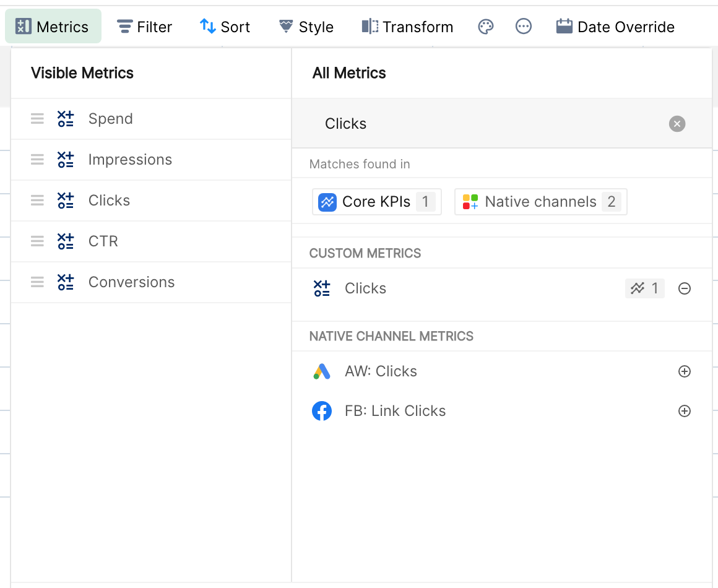Select CTR in Visible Metrics
Screen dimensions: 718x588
coord(151,241)
